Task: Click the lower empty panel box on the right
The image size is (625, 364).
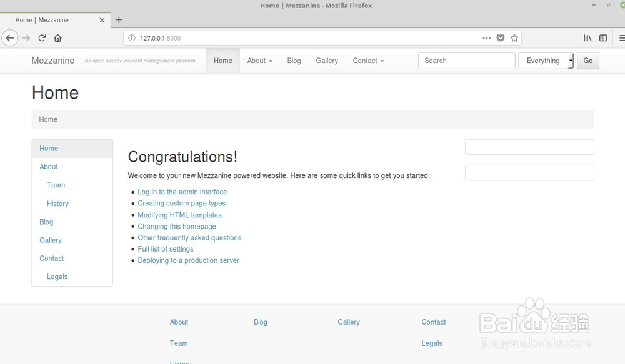Action: coord(529,172)
